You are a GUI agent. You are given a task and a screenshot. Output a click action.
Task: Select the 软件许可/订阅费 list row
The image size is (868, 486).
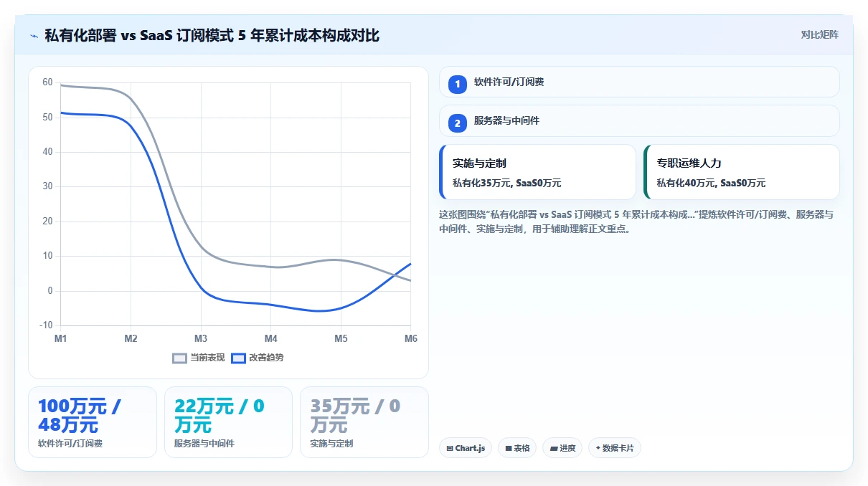pyautogui.click(x=639, y=82)
